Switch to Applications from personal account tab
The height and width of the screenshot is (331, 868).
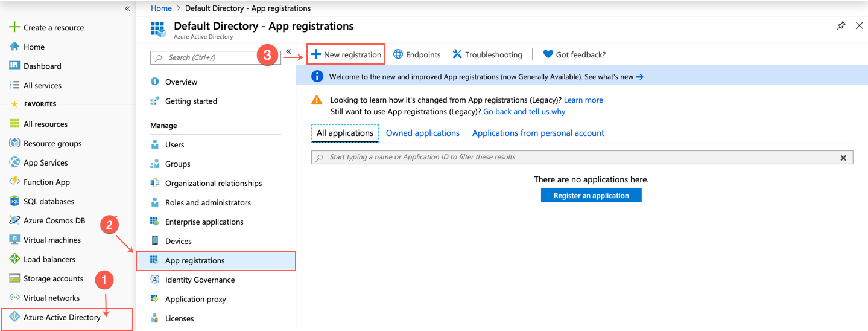coord(538,133)
